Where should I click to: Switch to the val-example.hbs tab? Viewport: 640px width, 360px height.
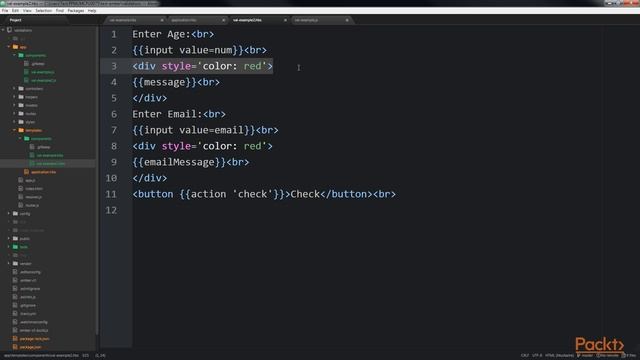tap(123, 20)
